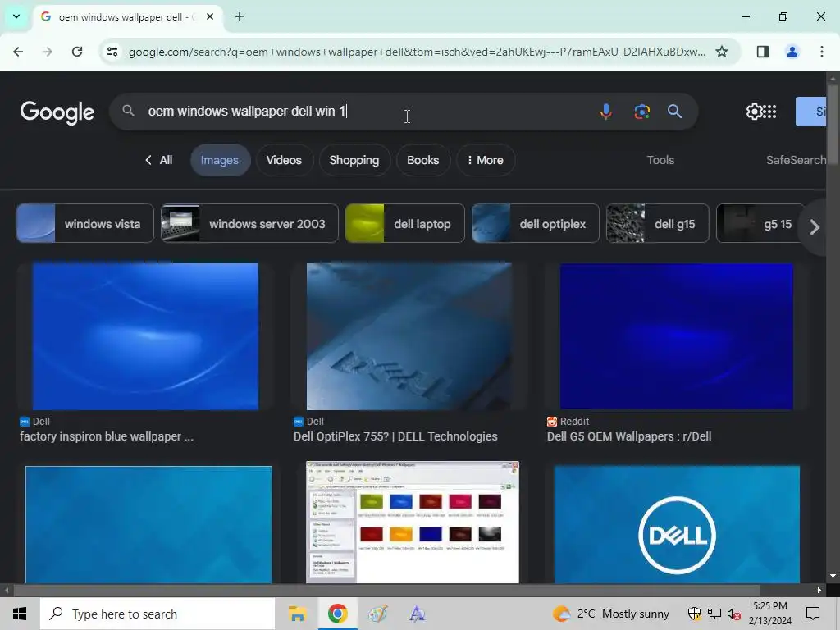
Task: Open factory inspiron blue wallpaper link
Action: (x=107, y=436)
